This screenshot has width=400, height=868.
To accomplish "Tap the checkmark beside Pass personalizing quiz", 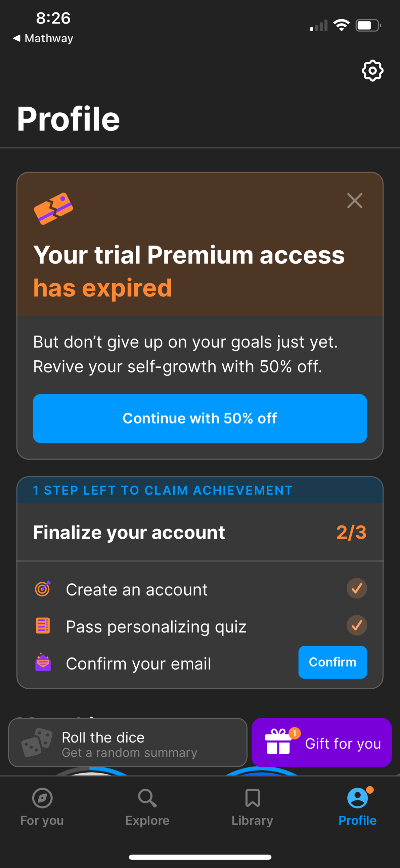I will 357,626.
